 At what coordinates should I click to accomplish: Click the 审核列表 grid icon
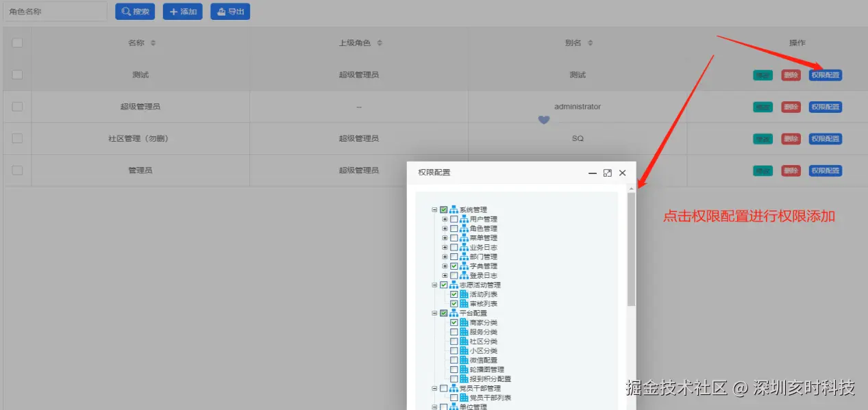tap(464, 303)
